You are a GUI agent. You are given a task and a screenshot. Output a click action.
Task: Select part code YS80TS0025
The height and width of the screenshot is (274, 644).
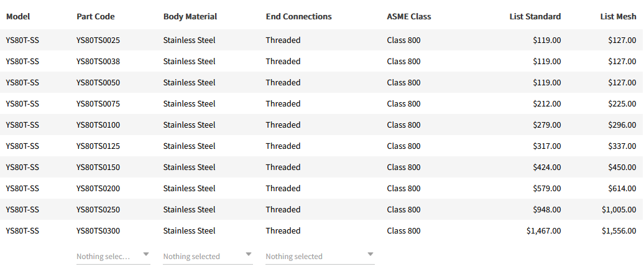[x=98, y=40]
